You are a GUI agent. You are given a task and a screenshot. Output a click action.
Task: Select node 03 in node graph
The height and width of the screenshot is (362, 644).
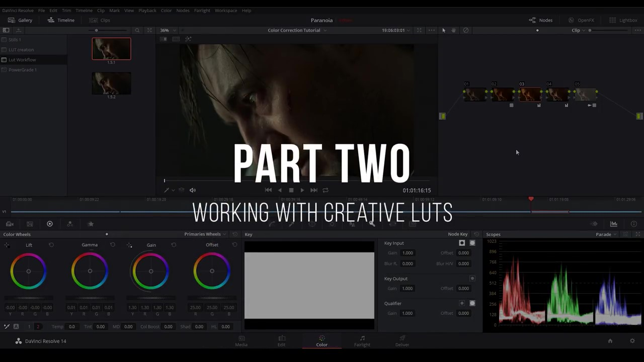(529, 94)
